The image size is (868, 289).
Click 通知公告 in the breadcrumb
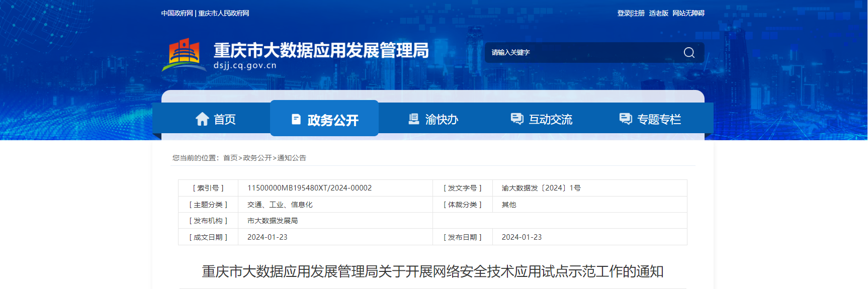pos(292,158)
